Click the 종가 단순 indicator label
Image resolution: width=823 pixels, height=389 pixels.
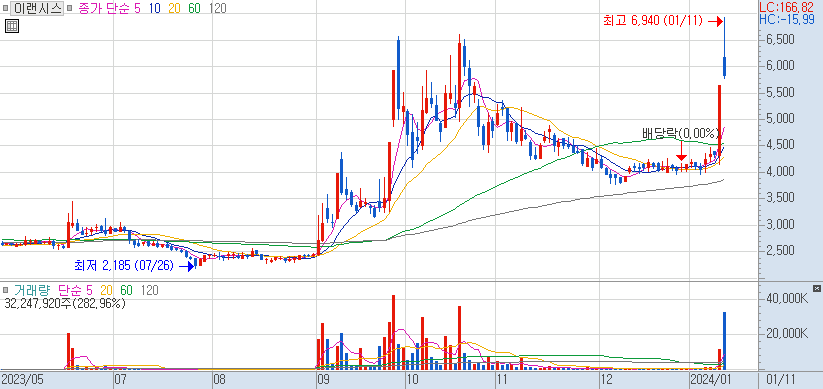click(x=104, y=8)
